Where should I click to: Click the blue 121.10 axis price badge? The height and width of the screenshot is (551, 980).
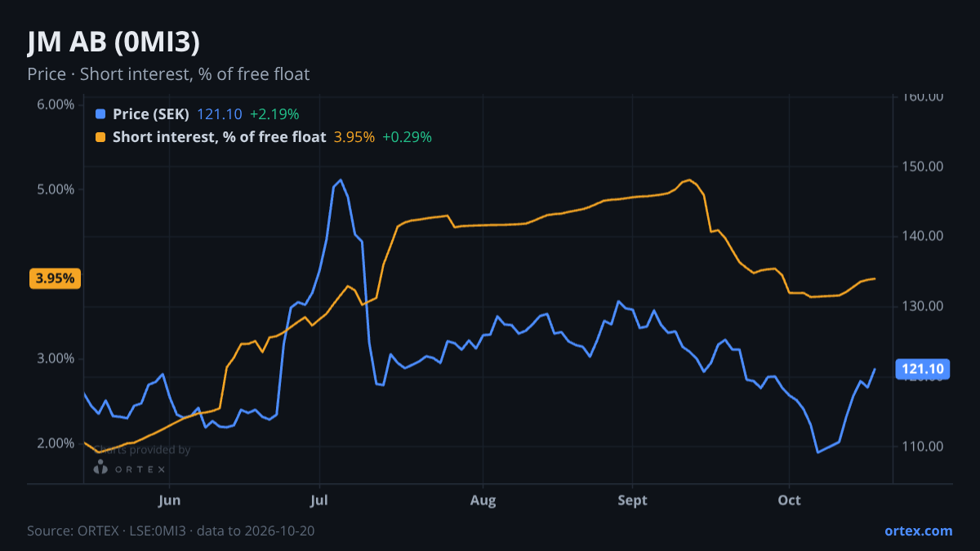tap(923, 370)
